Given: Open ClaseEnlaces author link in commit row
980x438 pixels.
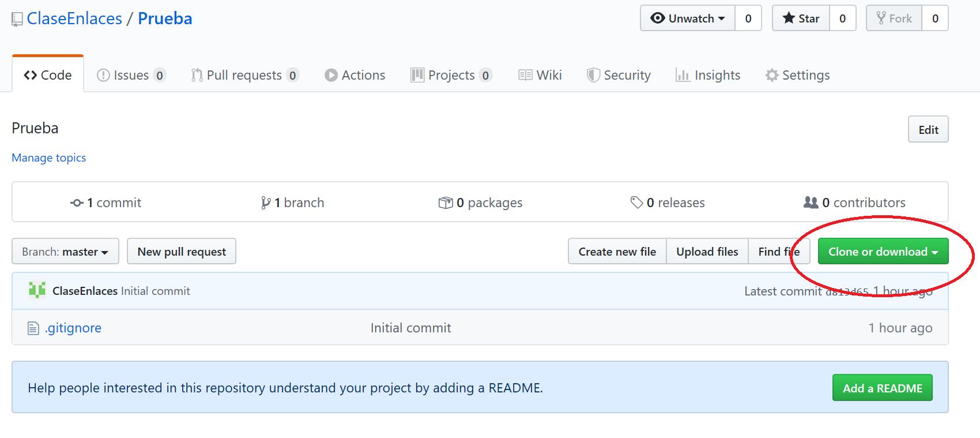Looking at the screenshot, I should click(85, 291).
